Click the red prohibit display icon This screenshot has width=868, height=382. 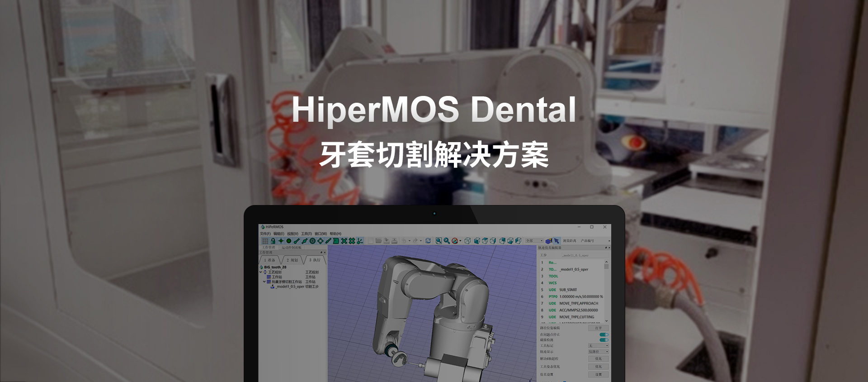[455, 241]
